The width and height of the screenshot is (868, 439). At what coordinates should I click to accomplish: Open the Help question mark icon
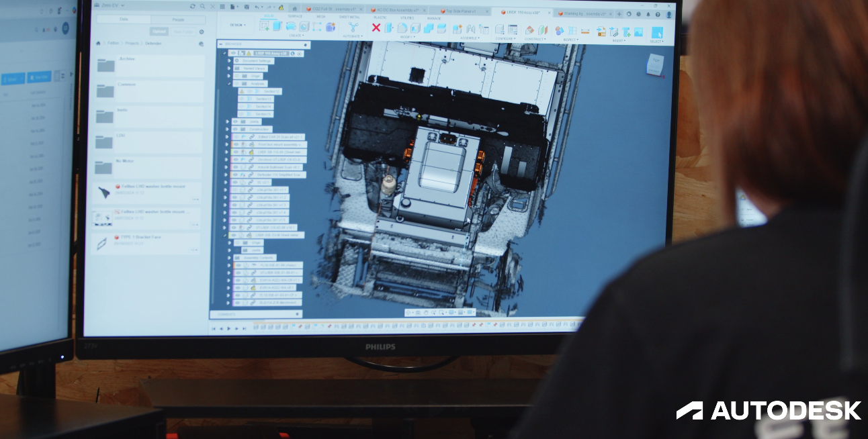tap(658, 15)
